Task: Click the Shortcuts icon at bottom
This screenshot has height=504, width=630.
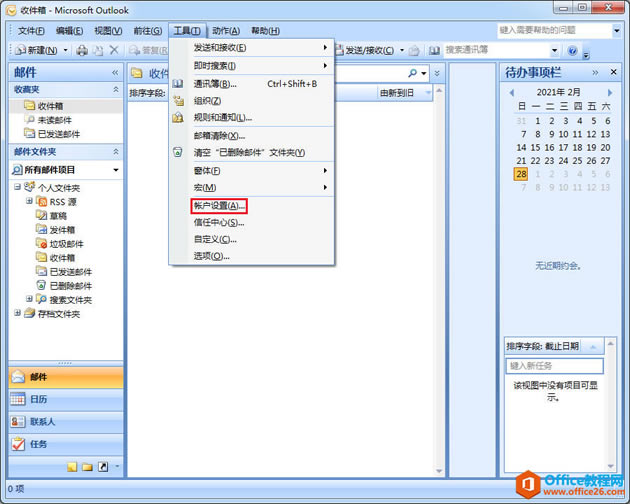Action: [x=103, y=467]
